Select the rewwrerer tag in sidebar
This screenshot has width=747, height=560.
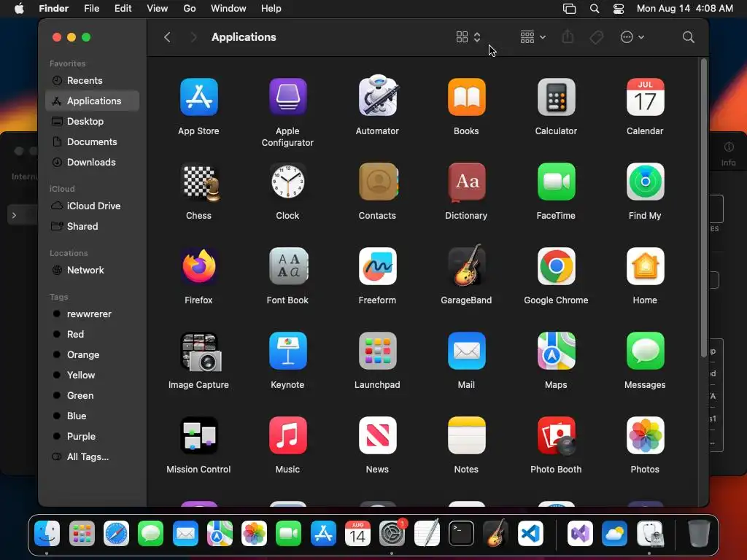coord(93,314)
